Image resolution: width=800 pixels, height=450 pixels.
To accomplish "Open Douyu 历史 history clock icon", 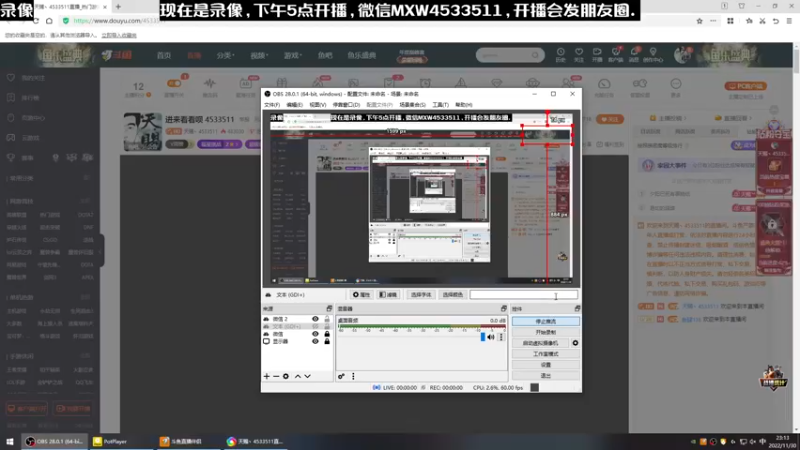I will pyautogui.click(x=561, y=55).
